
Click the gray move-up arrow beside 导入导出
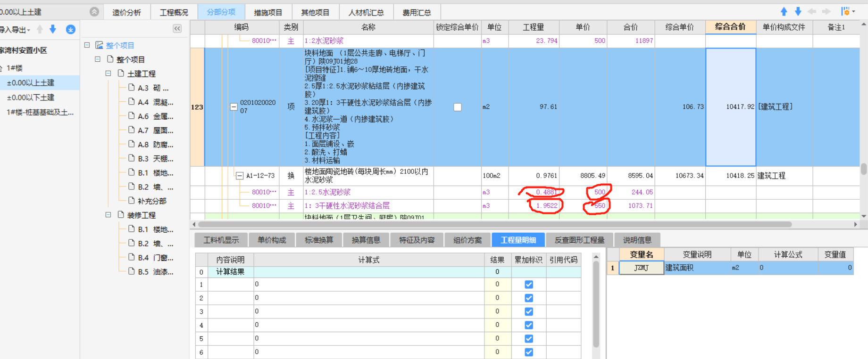pos(40,29)
